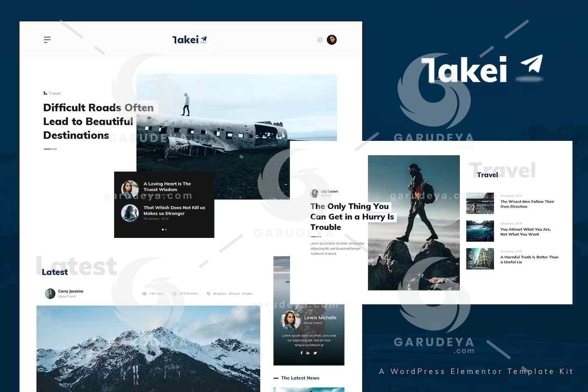Click Make Friend under Lewis Michelle
This screenshot has width=588, height=392.
coord(313,323)
